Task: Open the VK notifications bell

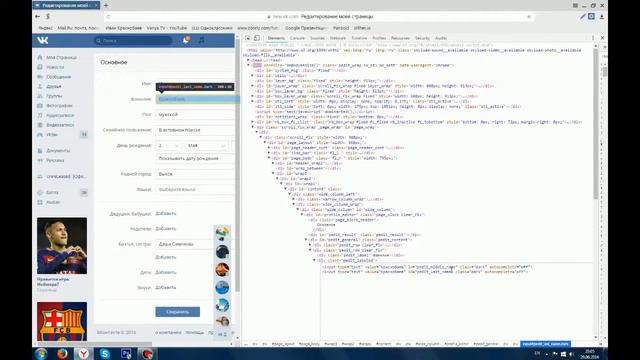Action: 186,40
